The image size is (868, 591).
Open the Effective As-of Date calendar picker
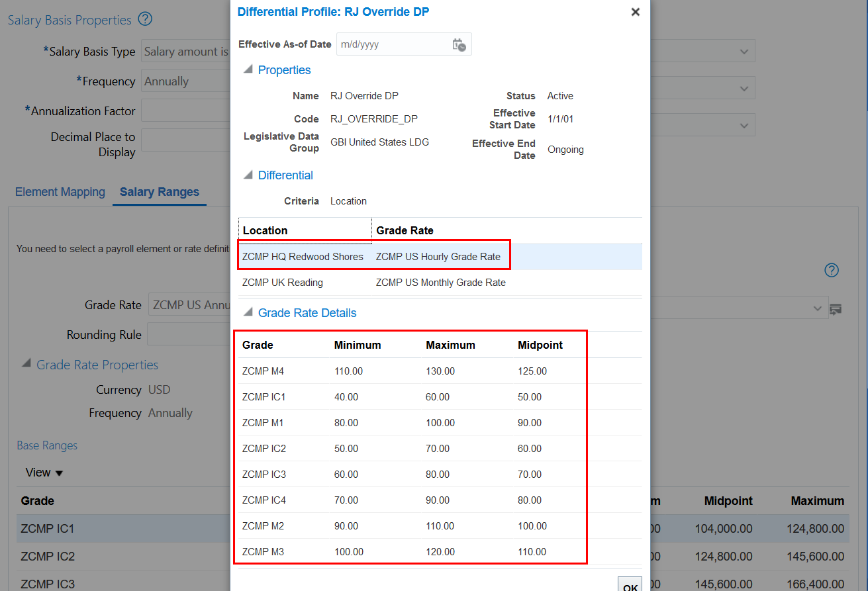[459, 44]
